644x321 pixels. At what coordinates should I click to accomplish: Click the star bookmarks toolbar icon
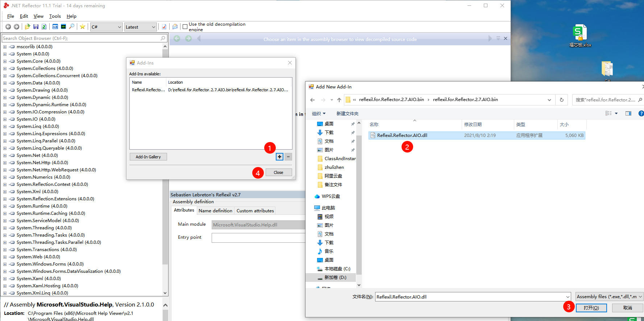(83, 27)
